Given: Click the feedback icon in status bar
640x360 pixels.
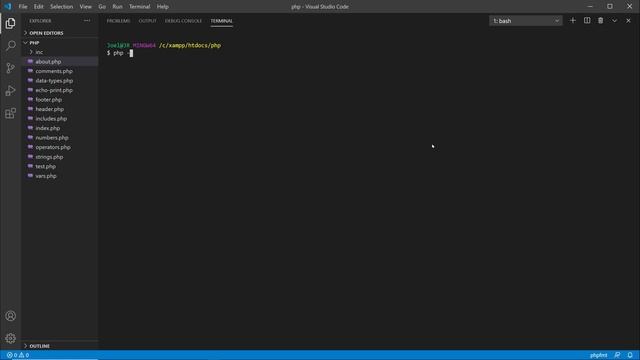Looking at the screenshot, I should click(617, 355).
